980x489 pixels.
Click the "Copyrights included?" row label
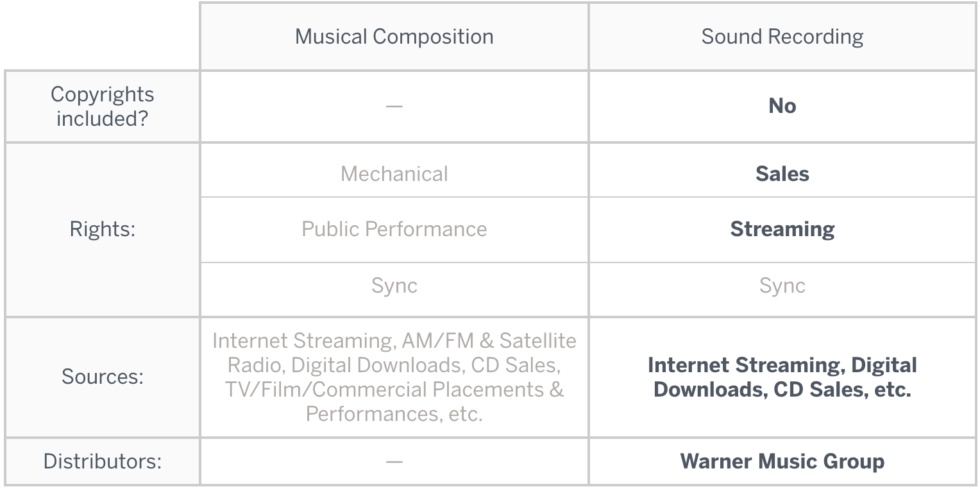(x=103, y=107)
